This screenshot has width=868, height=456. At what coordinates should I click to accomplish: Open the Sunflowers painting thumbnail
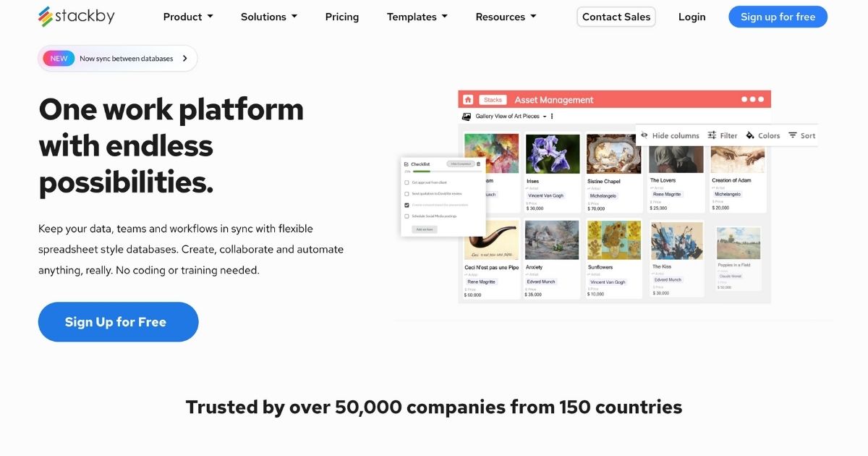pos(613,240)
